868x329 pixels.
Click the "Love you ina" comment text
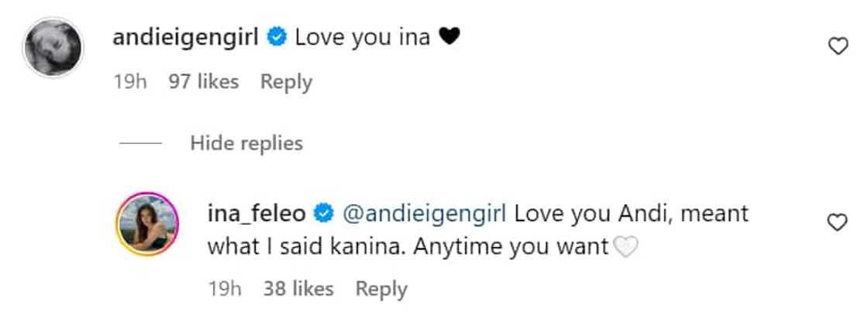362,36
